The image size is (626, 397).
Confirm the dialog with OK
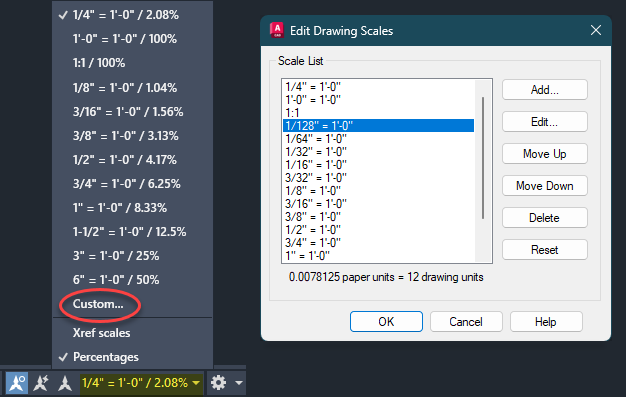click(x=386, y=322)
